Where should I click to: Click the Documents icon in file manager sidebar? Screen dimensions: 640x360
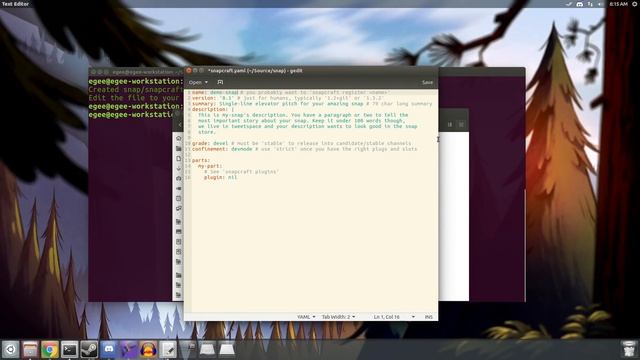point(178,158)
